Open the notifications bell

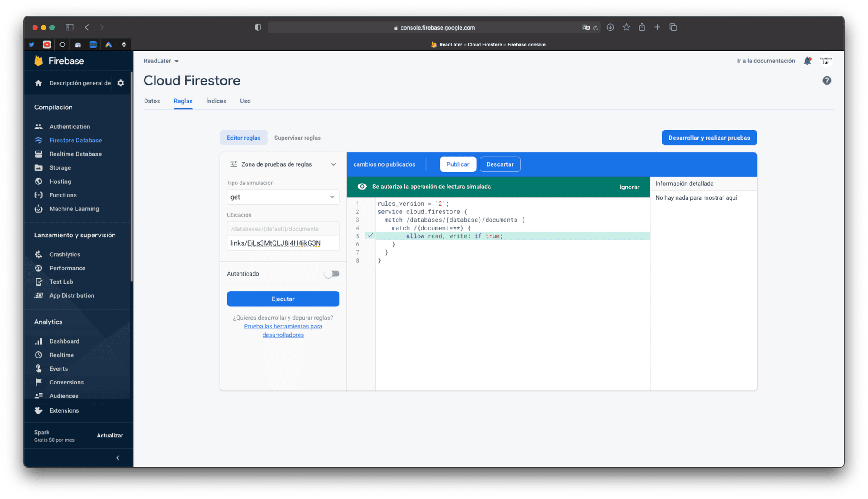(x=807, y=61)
